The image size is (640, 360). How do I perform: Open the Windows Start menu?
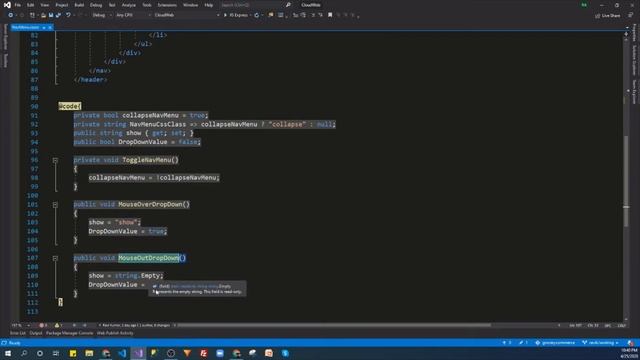8,353
